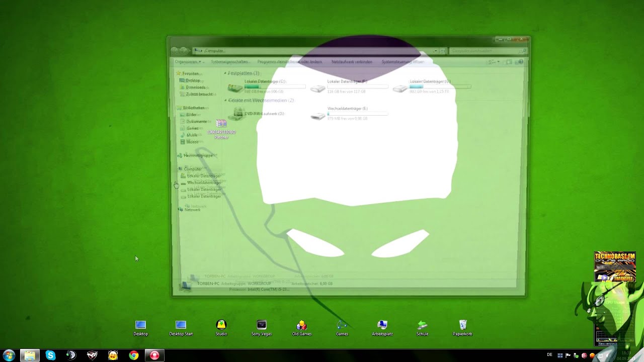This screenshot has width=644, height=362.
Task: Open the view options dropdown in Explorer
Action: click(498, 62)
